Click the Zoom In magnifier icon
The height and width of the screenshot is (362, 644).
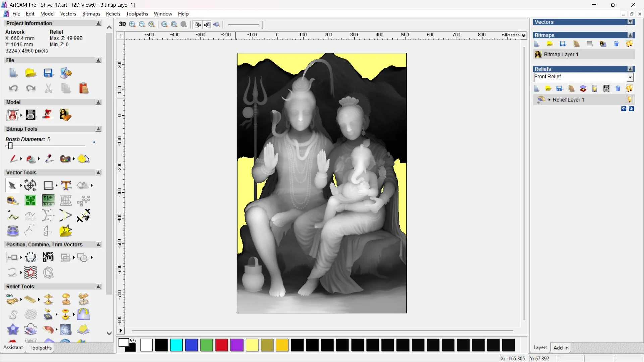(132, 24)
